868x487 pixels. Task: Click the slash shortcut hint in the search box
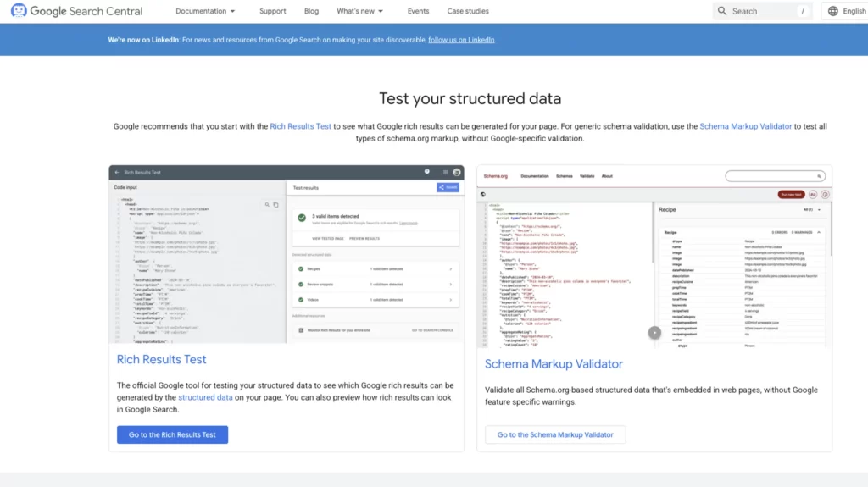click(x=803, y=11)
